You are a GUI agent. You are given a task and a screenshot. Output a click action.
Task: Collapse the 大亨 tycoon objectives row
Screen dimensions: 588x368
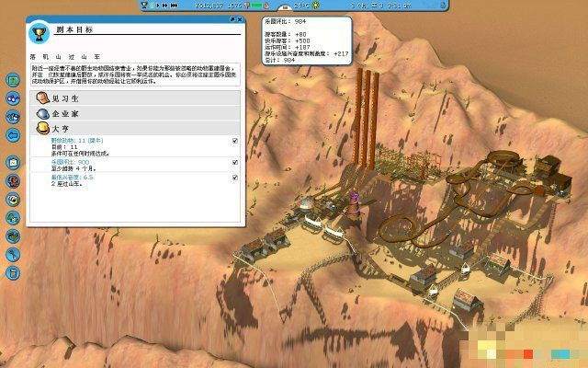135,128
